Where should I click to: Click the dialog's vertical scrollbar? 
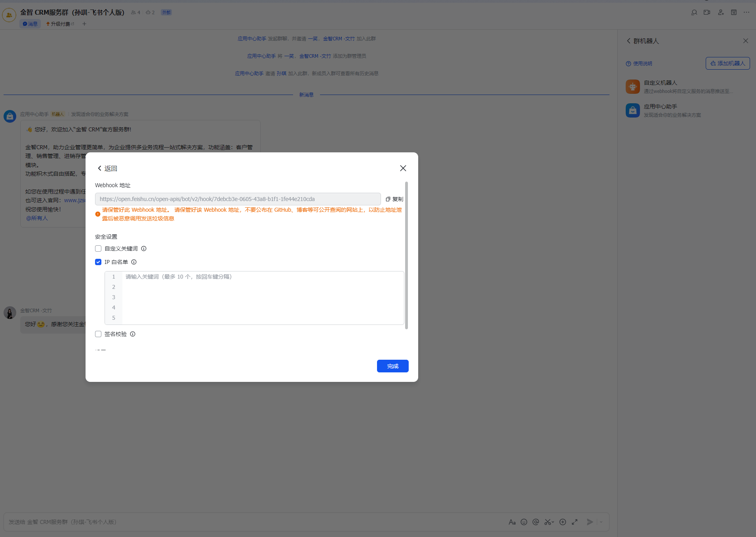click(406, 255)
